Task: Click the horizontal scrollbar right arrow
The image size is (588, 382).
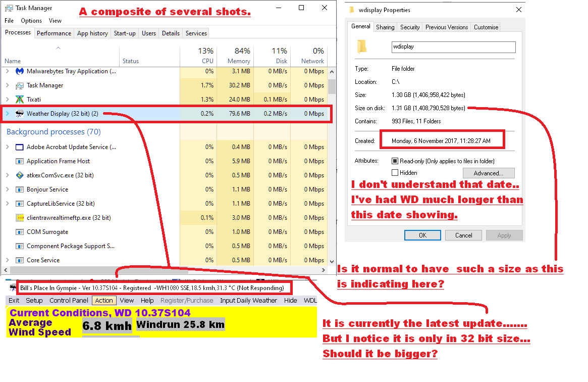Action: coord(324,270)
